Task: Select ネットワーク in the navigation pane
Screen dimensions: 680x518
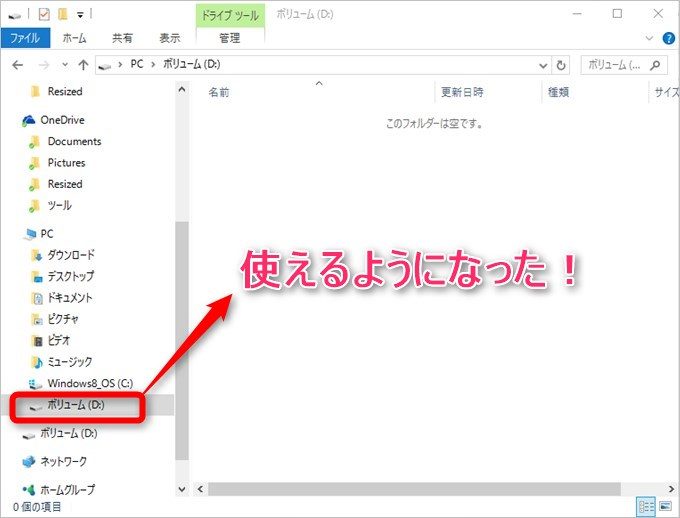Action: (63, 462)
